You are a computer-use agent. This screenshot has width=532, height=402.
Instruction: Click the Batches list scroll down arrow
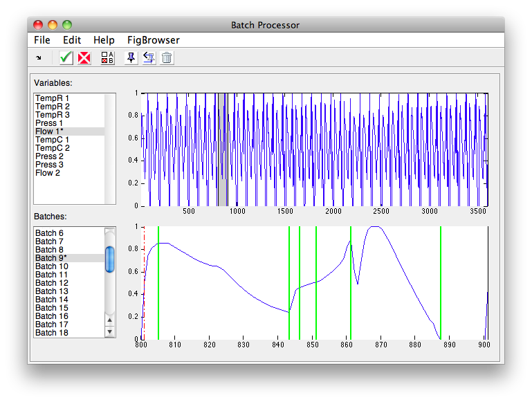109,331
